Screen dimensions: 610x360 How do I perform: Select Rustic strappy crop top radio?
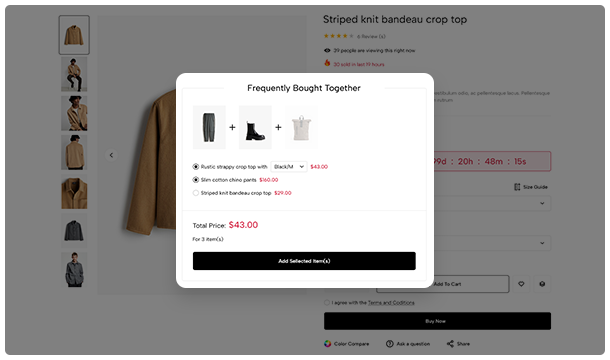coord(196,167)
